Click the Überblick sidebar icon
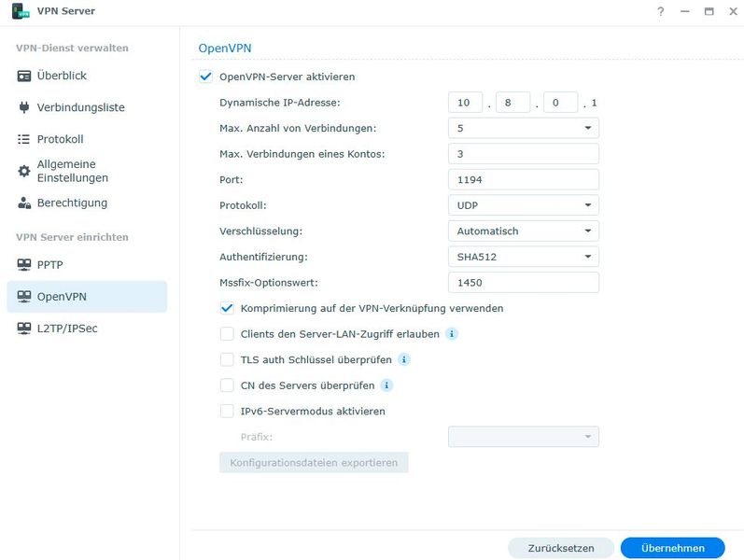This screenshot has height=560, width=744. [x=24, y=76]
